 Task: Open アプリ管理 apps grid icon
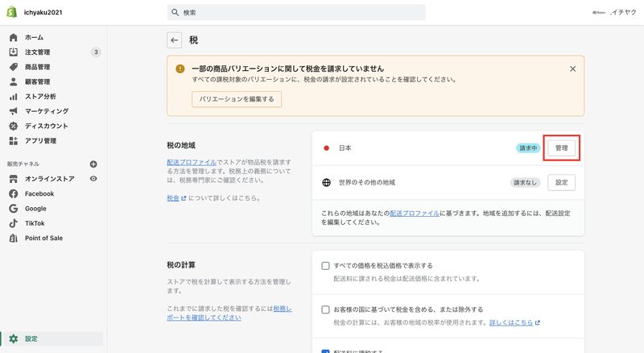[x=14, y=141]
